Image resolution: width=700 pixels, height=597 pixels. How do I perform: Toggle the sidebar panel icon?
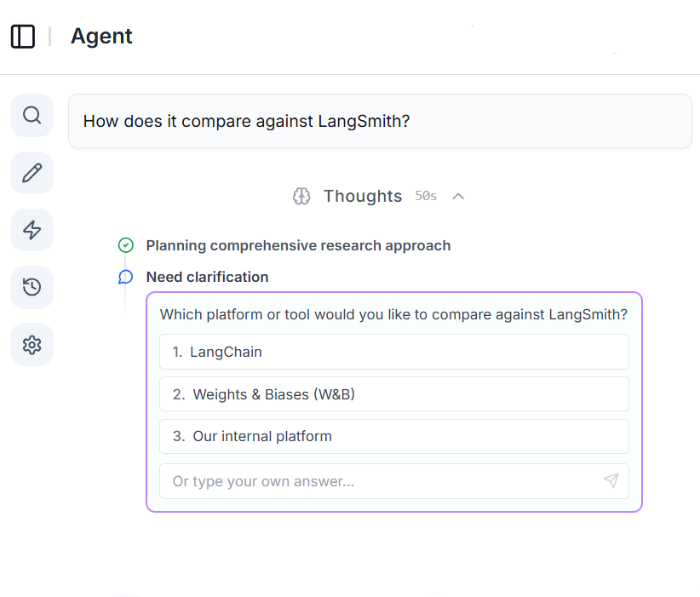[23, 37]
